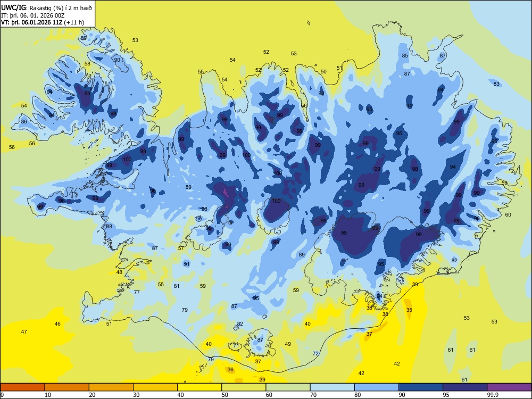
Task: Click the light blue 80–90 legend swatch
Action: click(x=377, y=387)
